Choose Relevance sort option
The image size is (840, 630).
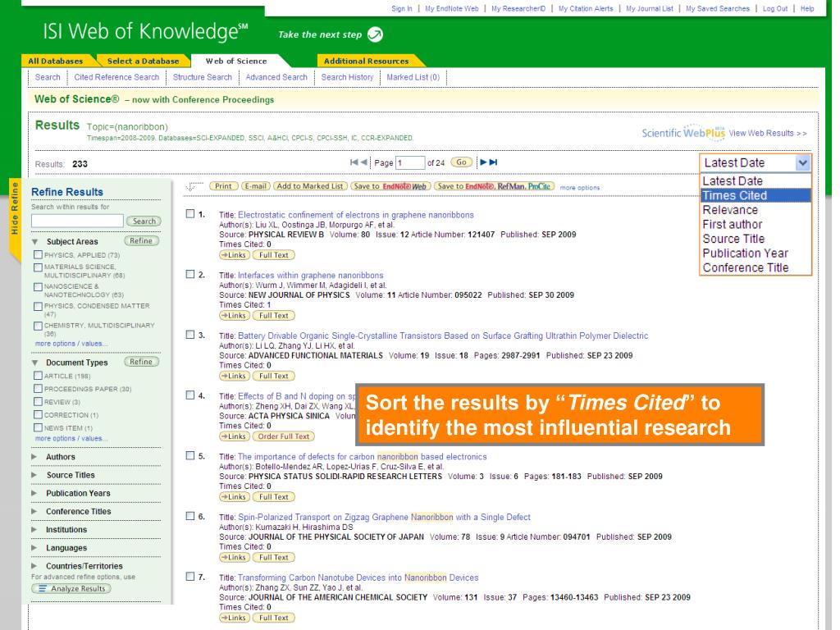coord(756,210)
